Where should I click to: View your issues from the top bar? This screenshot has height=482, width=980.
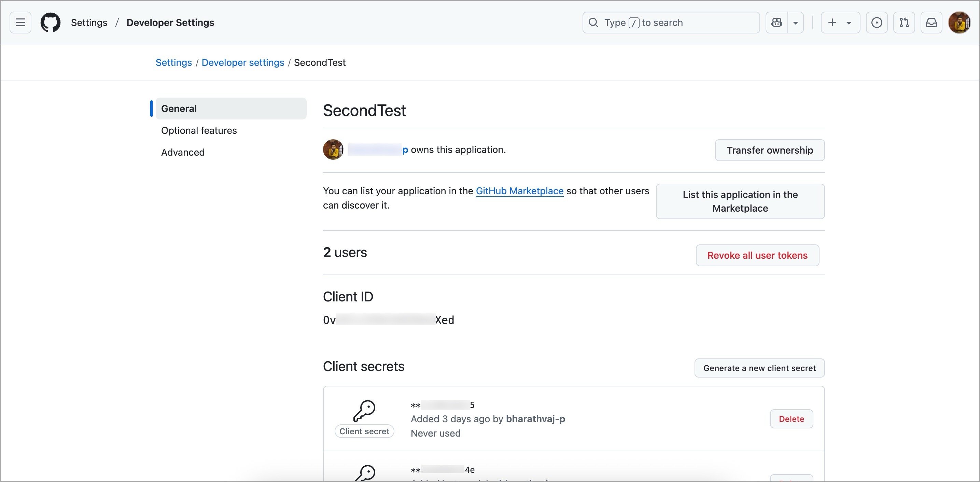[877, 23]
